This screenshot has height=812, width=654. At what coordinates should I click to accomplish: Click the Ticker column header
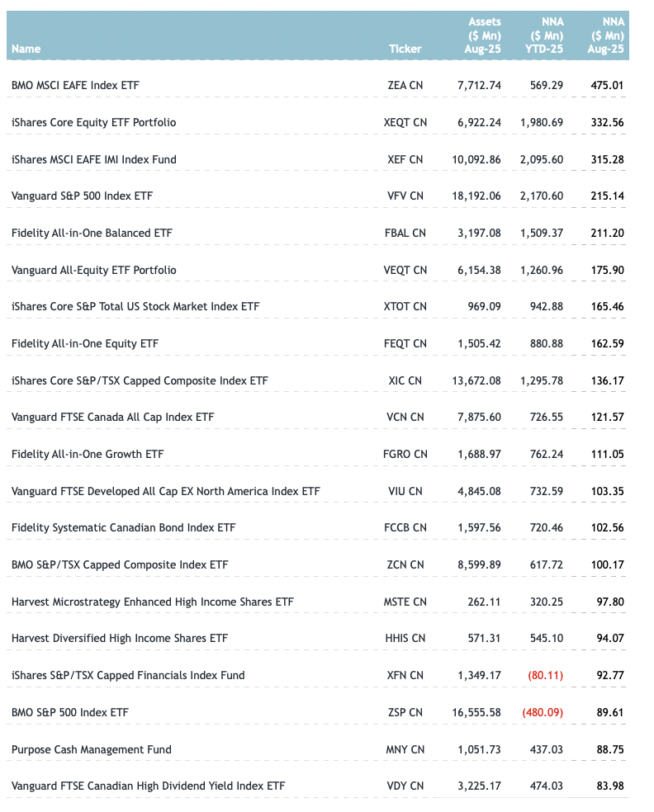pyautogui.click(x=405, y=50)
